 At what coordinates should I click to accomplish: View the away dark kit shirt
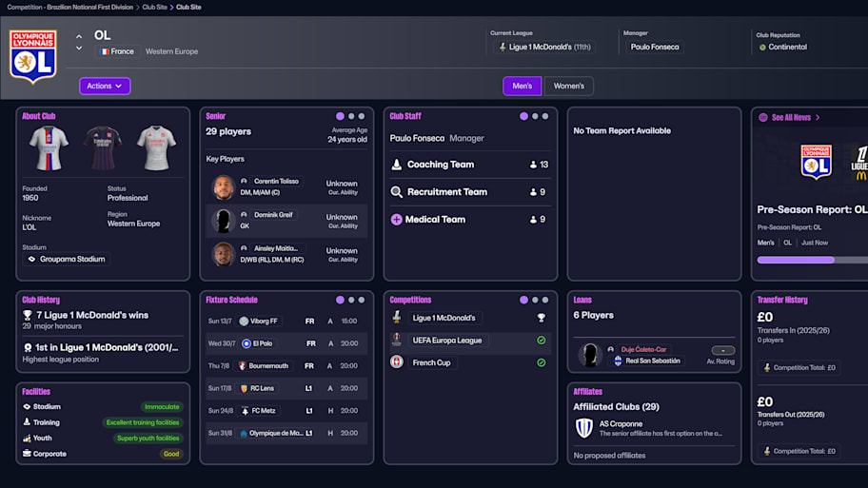pyautogui.click(x=103, y=147)
